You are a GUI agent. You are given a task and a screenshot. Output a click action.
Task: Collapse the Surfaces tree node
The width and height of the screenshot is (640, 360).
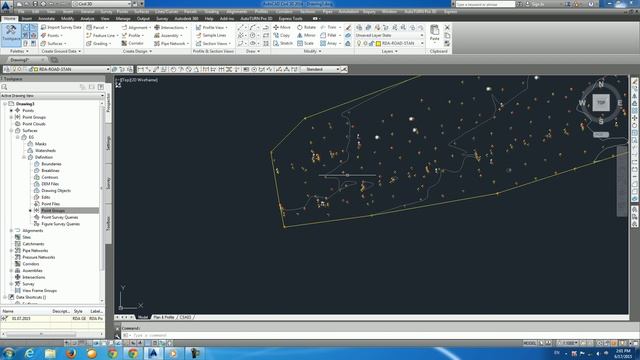click(11, 131)
